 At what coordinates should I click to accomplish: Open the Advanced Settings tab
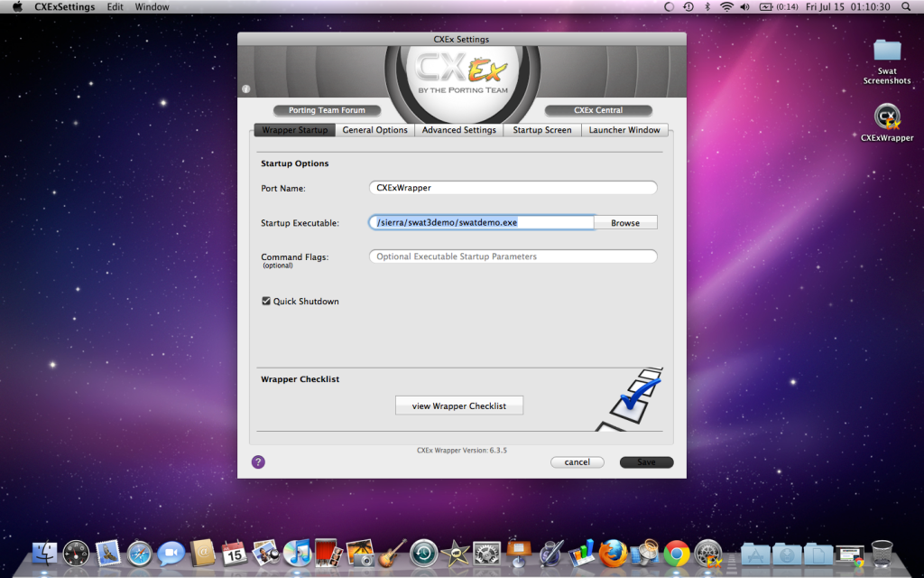(459, 130)
